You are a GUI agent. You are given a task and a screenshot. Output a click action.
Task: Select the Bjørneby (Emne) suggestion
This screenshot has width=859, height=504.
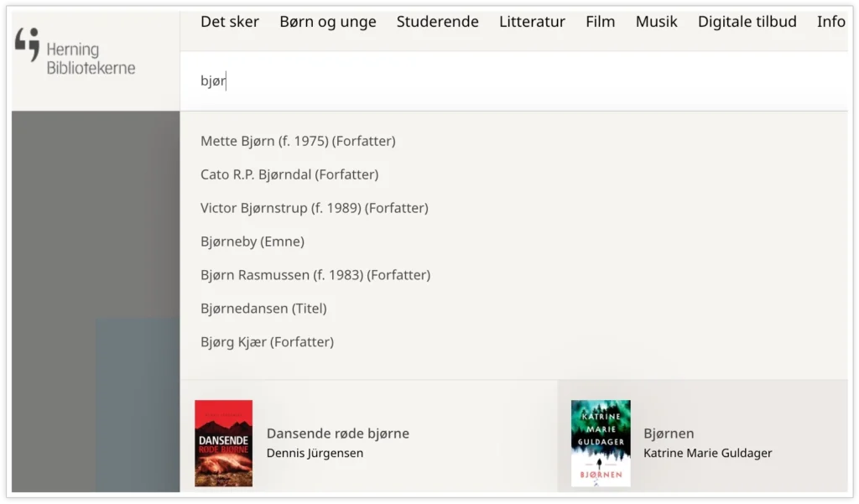tap(252, 242)
